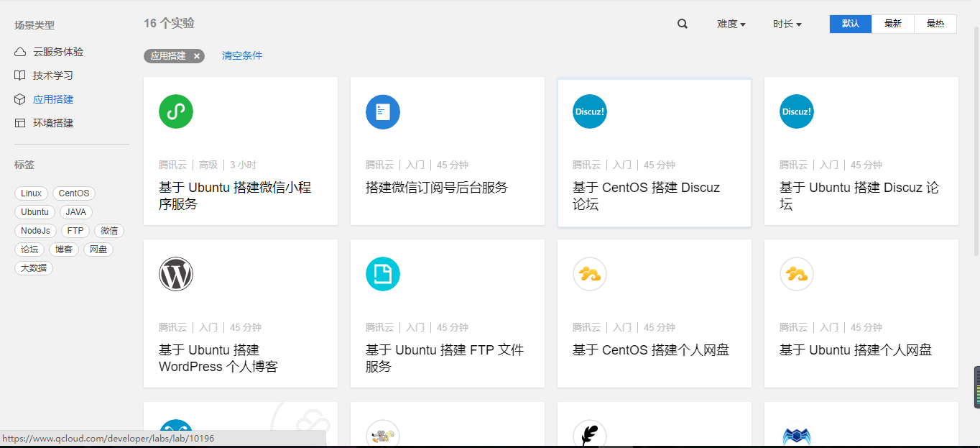
Task: Click the cyan FTP file icon
Action: pos(383,274)
